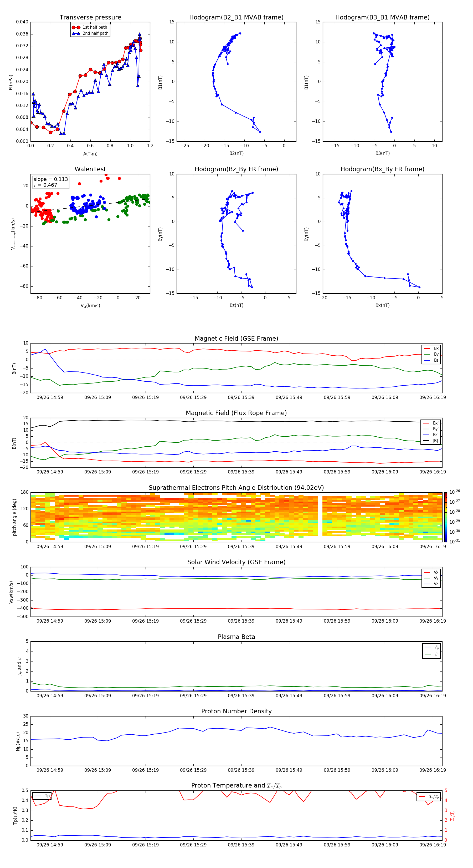This screenshot has height=868, width=473.
Task: Select |B| in the Flux Rope legend
Action: coord(431,441)
